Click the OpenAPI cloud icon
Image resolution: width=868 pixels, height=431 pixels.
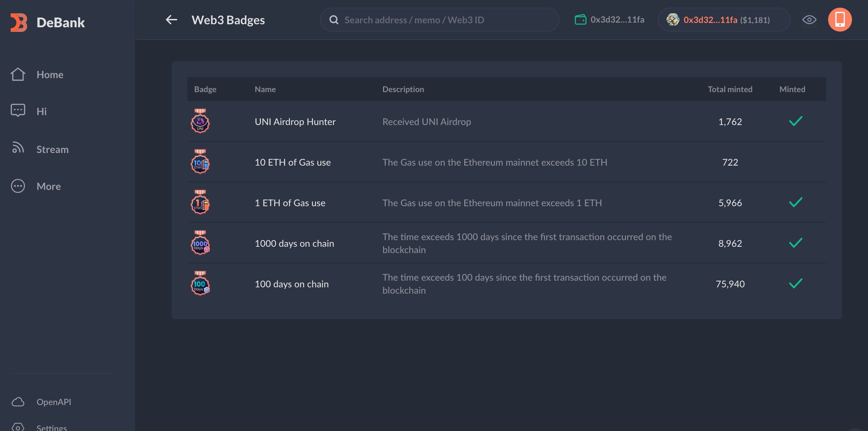tap(18, 402)
